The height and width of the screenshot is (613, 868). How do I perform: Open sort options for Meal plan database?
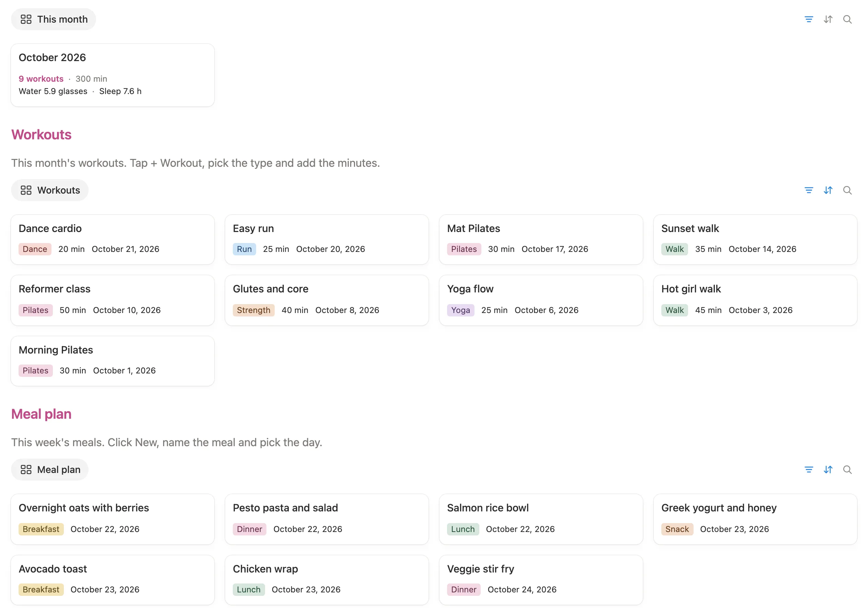tap(828, 470)
